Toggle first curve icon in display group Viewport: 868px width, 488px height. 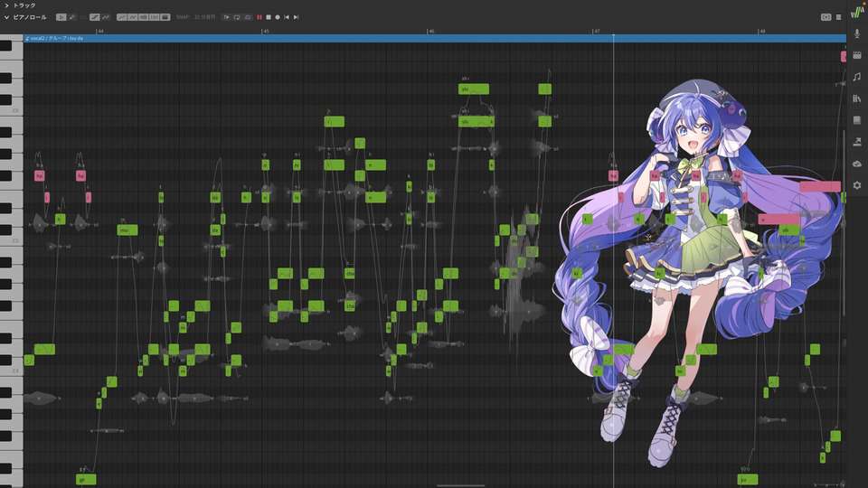pyautogui.click(x=122, y=17)
